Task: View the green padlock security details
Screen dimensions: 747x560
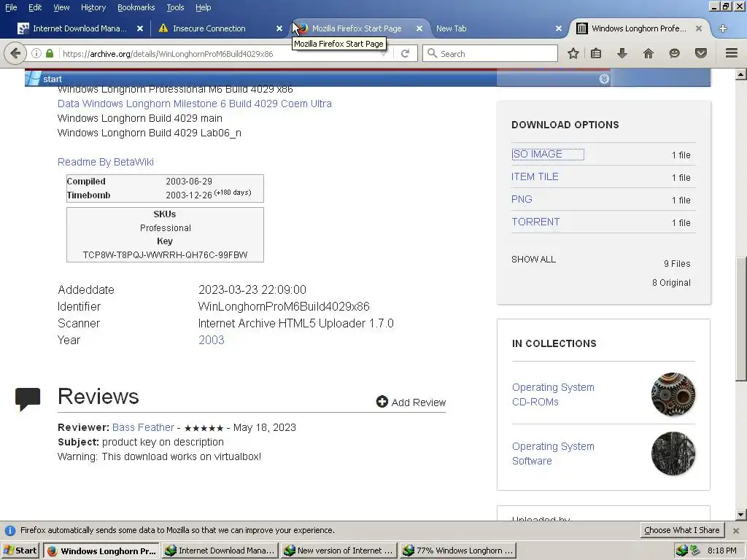Action: pyautogui.click(x=50, y=53)
